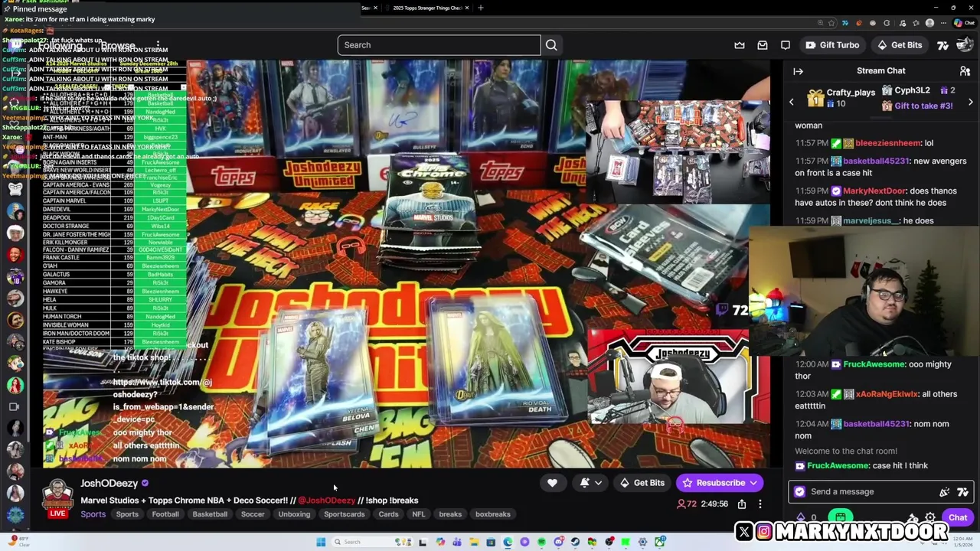This screenshot has height=551, width=980.
Task: Click the browser zoom indicator icon
Action: [820, 23]
